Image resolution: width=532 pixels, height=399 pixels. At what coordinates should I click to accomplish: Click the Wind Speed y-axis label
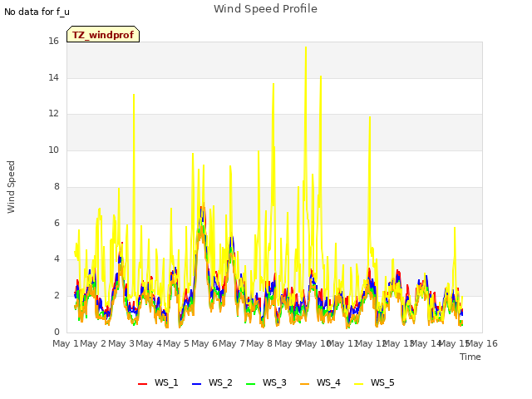[11, 187]
